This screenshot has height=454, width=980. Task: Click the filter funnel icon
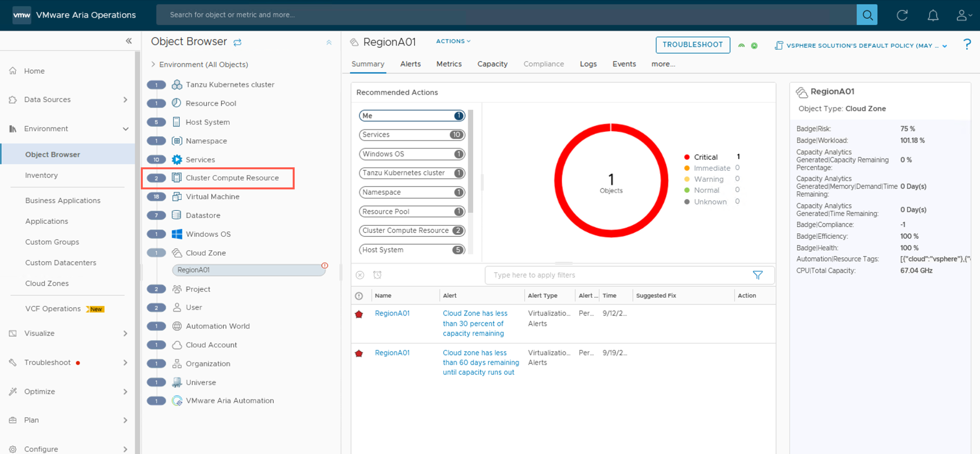click(x=757, y=275)
